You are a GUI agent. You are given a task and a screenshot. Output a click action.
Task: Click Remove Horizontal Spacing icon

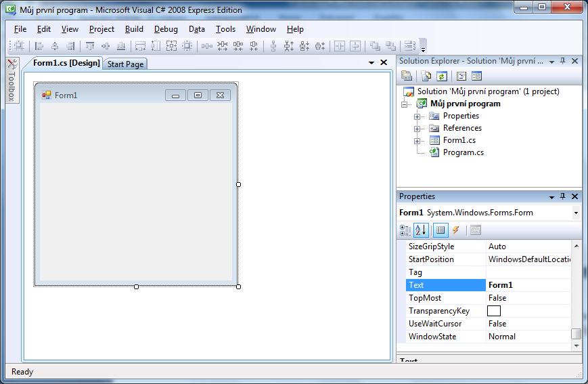(x=254, y=46)
